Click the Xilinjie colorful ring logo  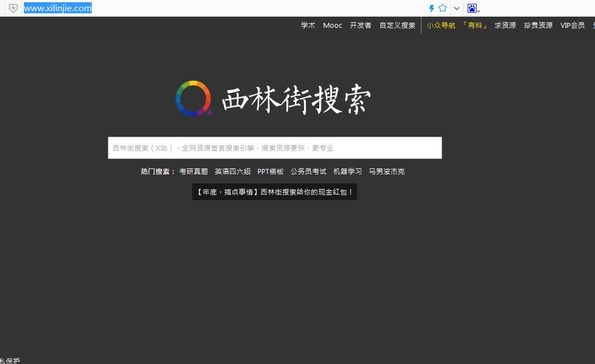194,98
